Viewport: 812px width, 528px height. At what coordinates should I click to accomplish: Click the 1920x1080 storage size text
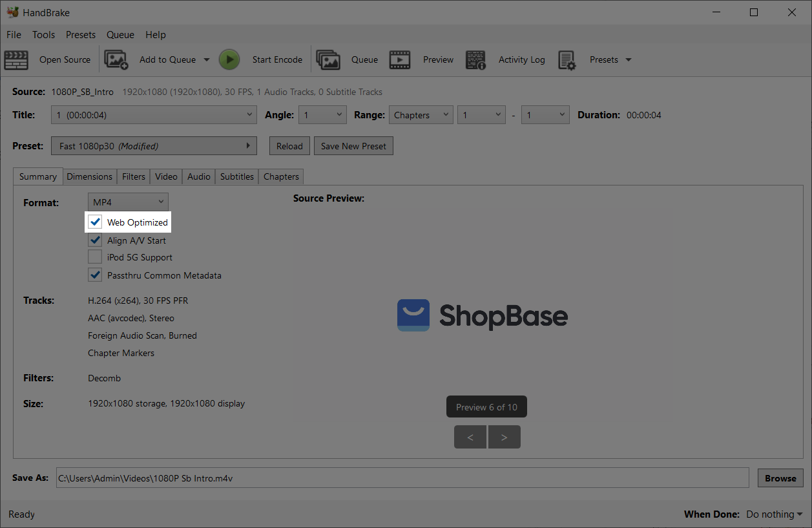[166, 403]
